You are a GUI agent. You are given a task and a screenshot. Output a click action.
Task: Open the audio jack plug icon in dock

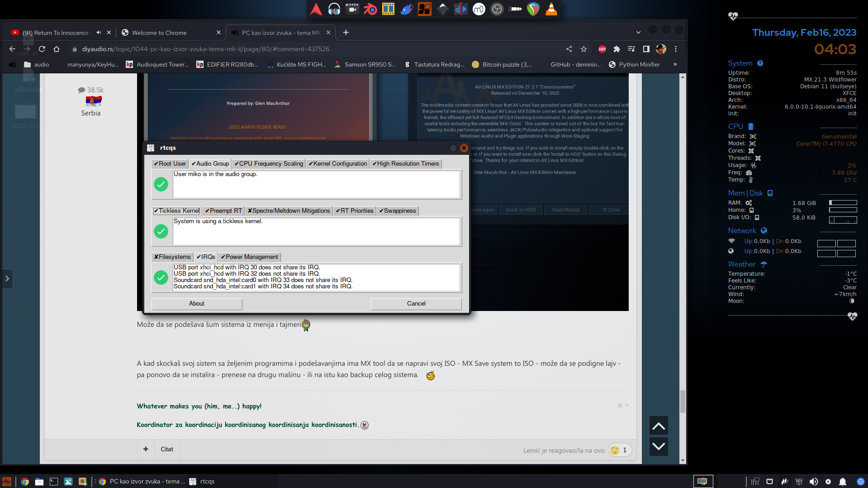point(515,9)
